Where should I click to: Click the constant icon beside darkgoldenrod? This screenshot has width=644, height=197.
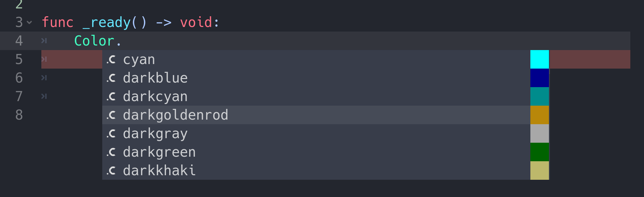111,115
